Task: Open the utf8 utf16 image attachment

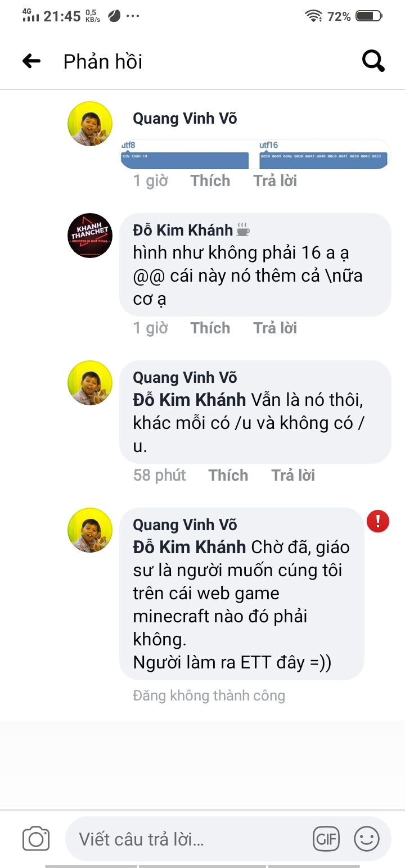Action: point(255,155)
